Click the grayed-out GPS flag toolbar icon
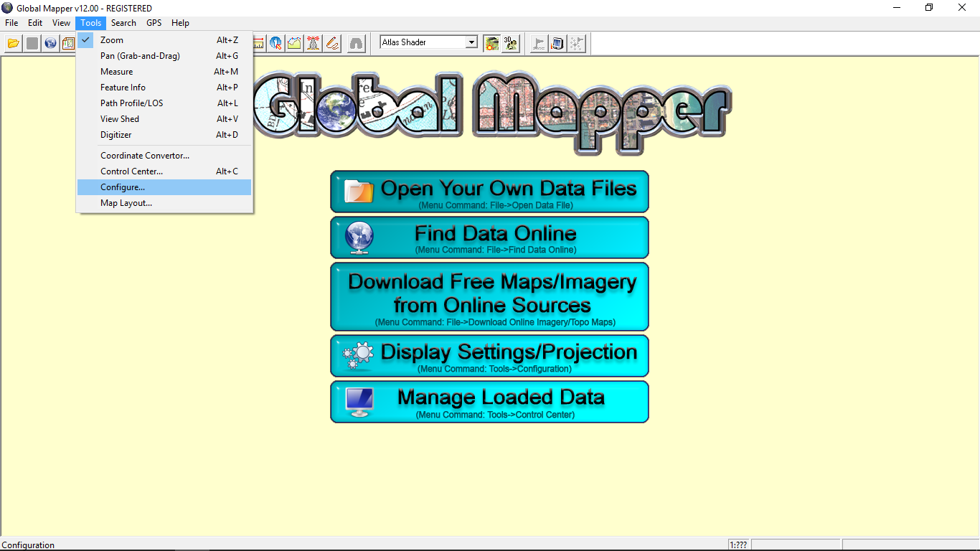980x551 pixels. tap(539, 43)
